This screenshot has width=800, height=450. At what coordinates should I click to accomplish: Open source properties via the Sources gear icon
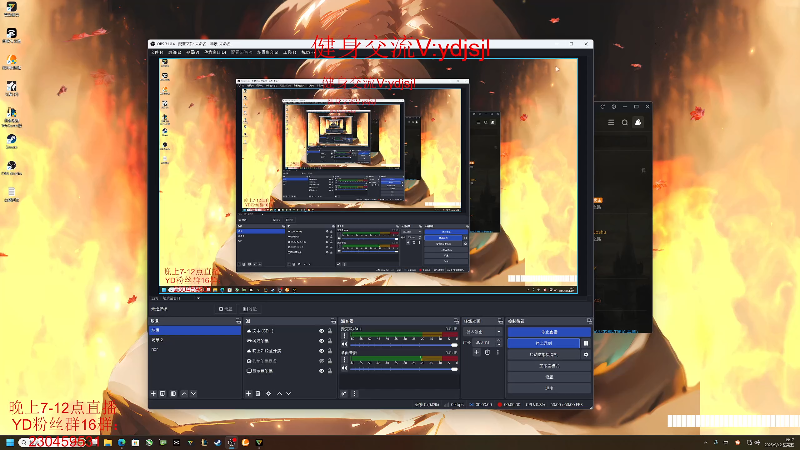(269, 393)
